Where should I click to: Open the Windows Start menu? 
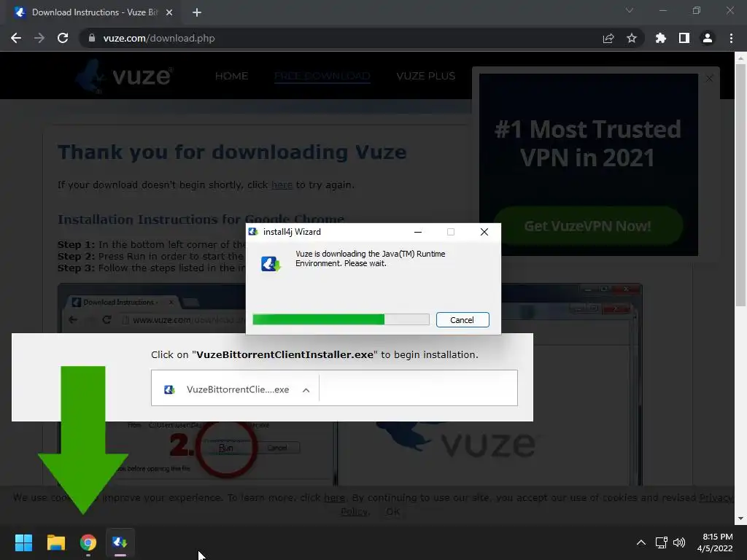click(23, 542)
